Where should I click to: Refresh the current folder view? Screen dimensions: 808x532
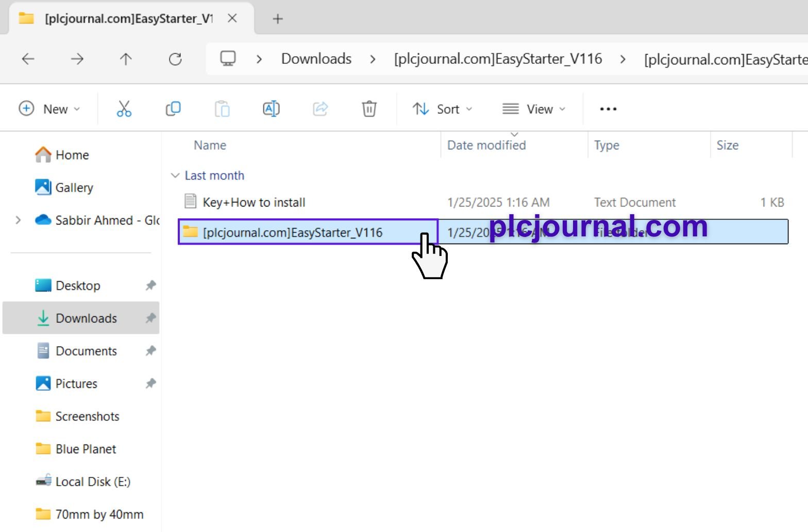tap(175, 59)
